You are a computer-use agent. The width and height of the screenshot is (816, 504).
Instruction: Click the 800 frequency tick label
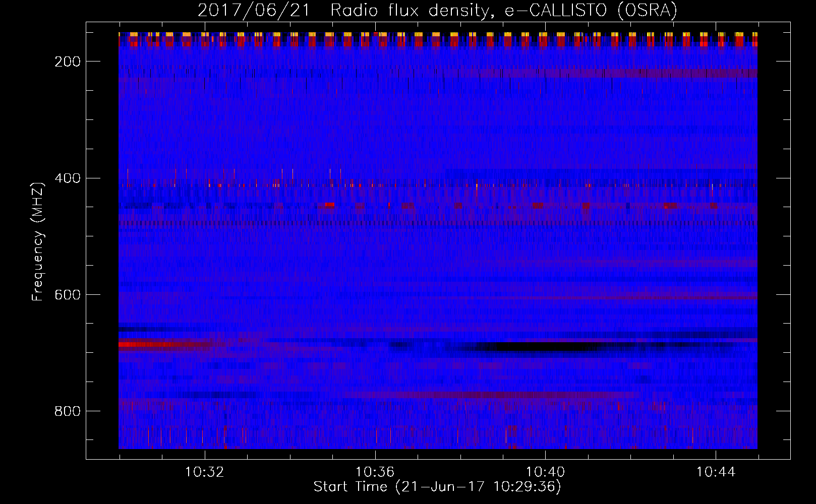pos(68,411)
